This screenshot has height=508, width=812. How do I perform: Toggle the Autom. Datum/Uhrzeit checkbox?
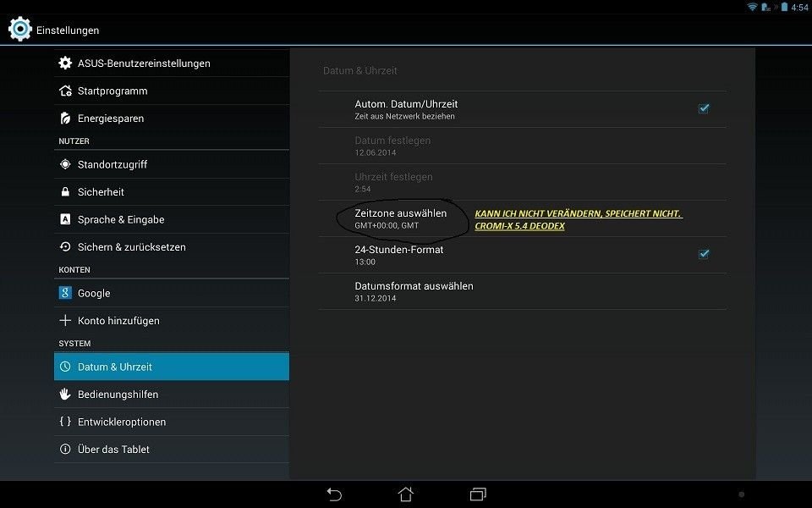[704, 109]
